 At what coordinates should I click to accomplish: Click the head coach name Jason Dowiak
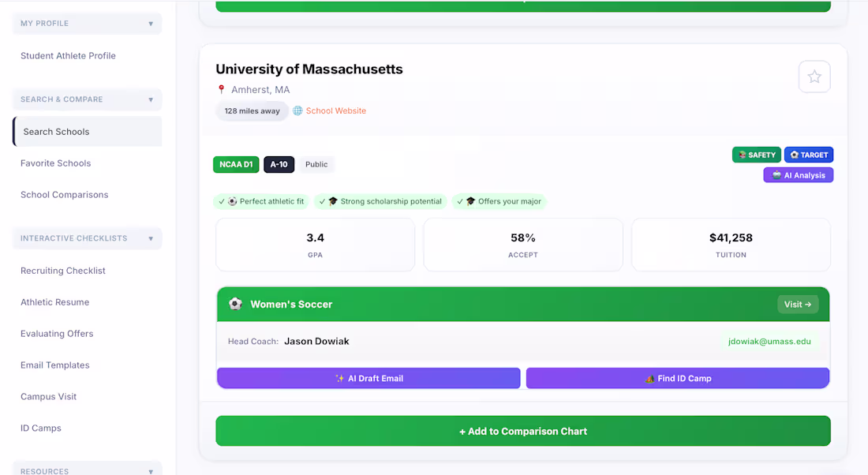(x=316, y=342)
